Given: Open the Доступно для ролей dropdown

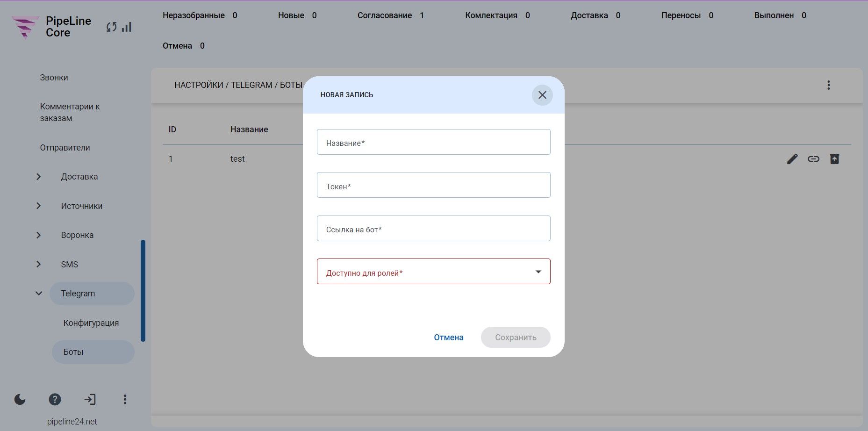Looking at the screenshot, I should click(434, 272).
